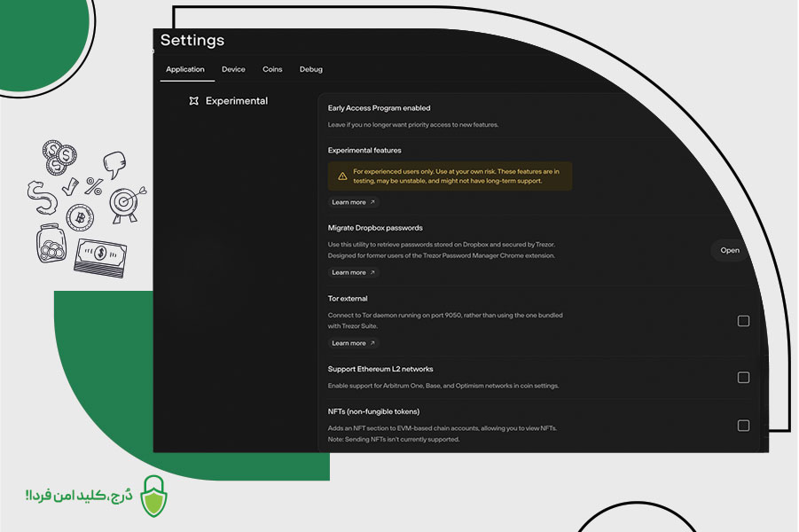Click the Tor external heading
The height and width of the screenshot is (532, 799).
point(348,299)
